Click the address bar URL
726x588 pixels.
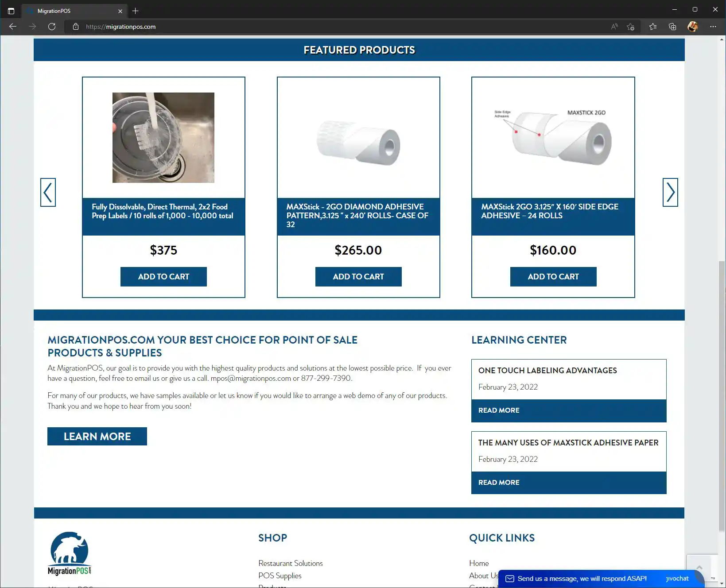[x=120, y=27]
